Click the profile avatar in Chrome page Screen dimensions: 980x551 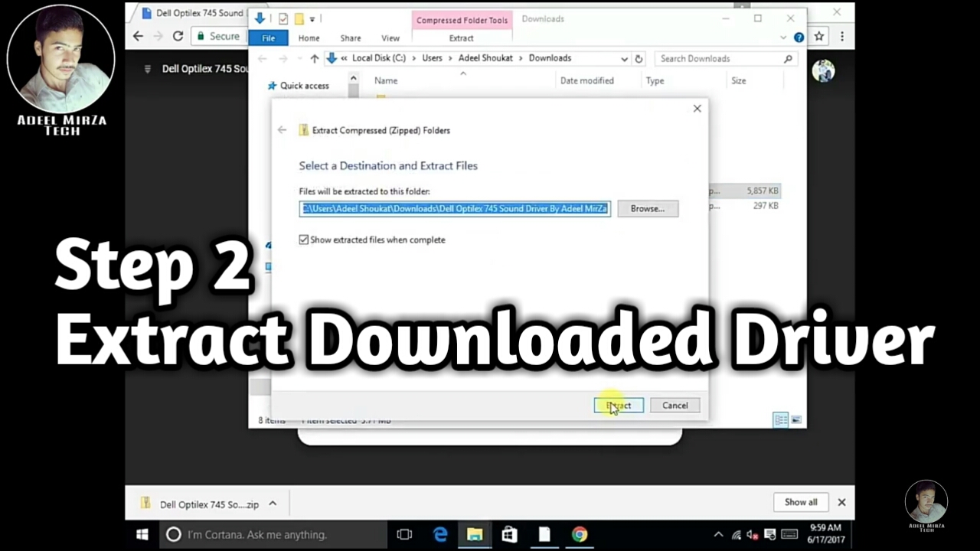[x=823, y=70]
